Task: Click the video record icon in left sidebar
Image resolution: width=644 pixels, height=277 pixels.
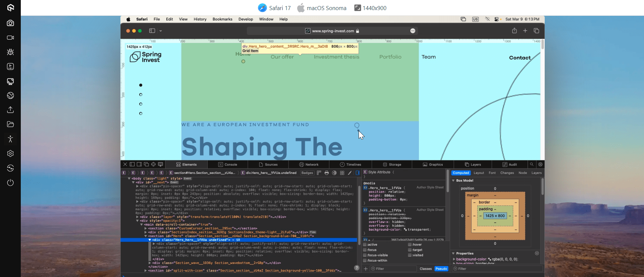Action: [10, 38]
